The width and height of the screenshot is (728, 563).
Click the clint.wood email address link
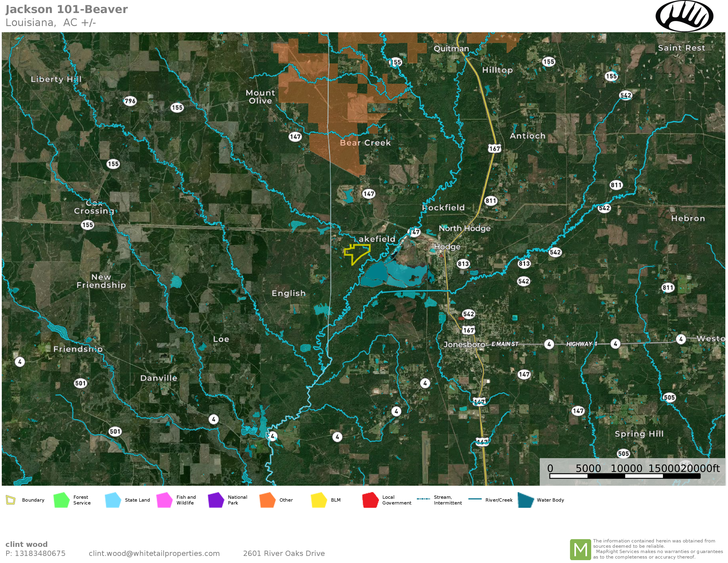coord(154,553)
